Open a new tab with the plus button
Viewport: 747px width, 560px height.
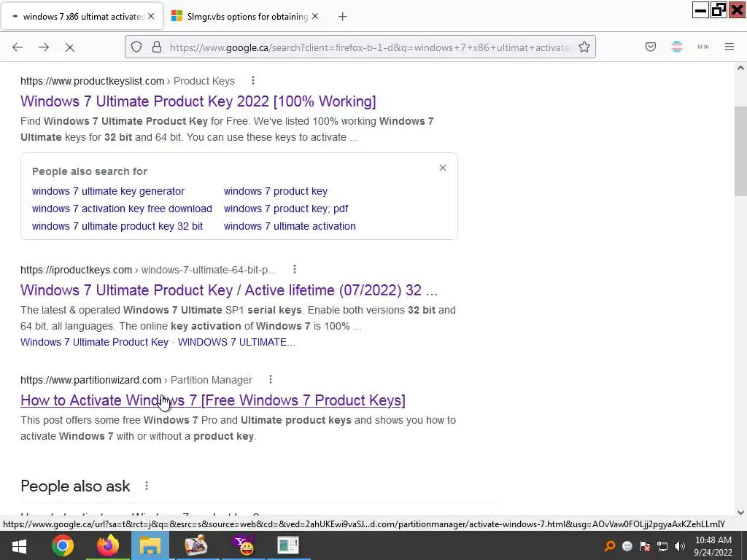[343, 17]
